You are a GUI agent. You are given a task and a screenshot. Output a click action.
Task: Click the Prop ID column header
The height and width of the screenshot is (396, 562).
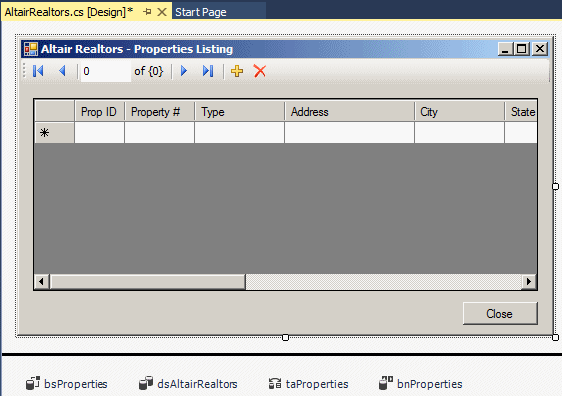coord(100,112)
